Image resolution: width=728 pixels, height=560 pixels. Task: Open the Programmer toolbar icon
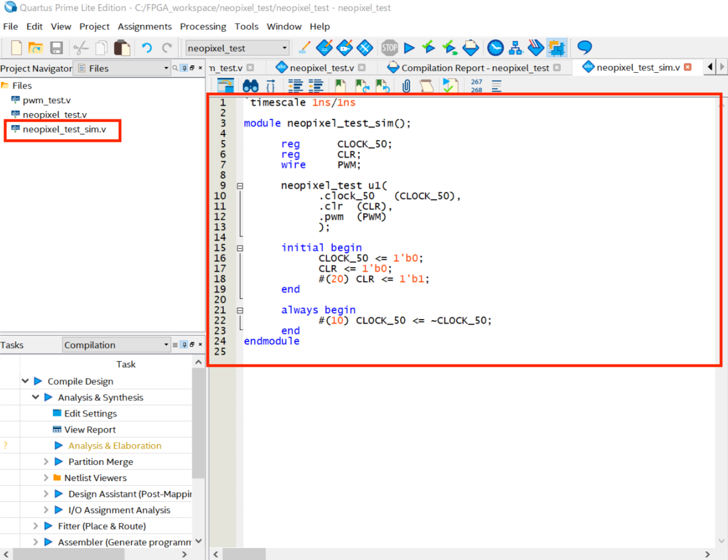(536, 48)
